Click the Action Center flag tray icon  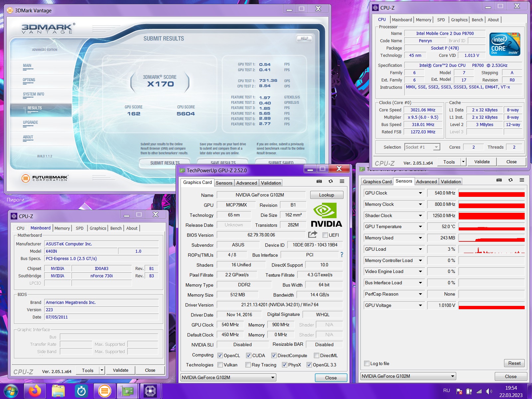tap(459, 391)
